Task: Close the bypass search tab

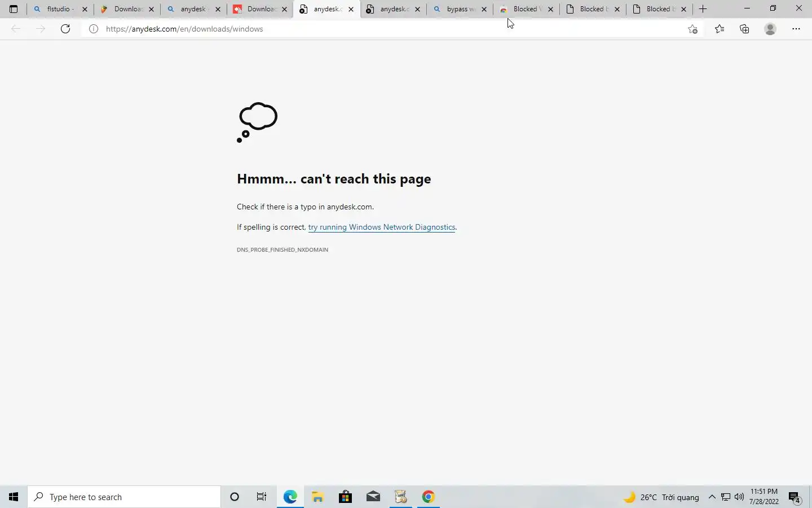Action: [484, 9]
